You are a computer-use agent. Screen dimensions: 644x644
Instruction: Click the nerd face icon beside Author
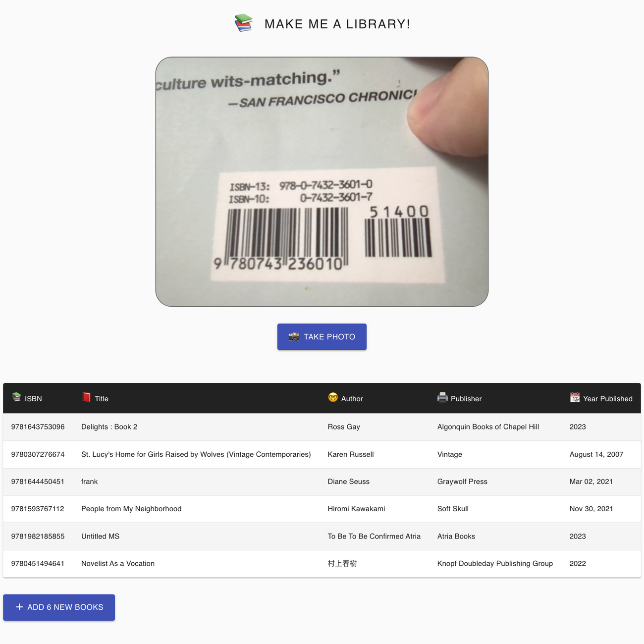pyautogui.click(x=333, y=397)
